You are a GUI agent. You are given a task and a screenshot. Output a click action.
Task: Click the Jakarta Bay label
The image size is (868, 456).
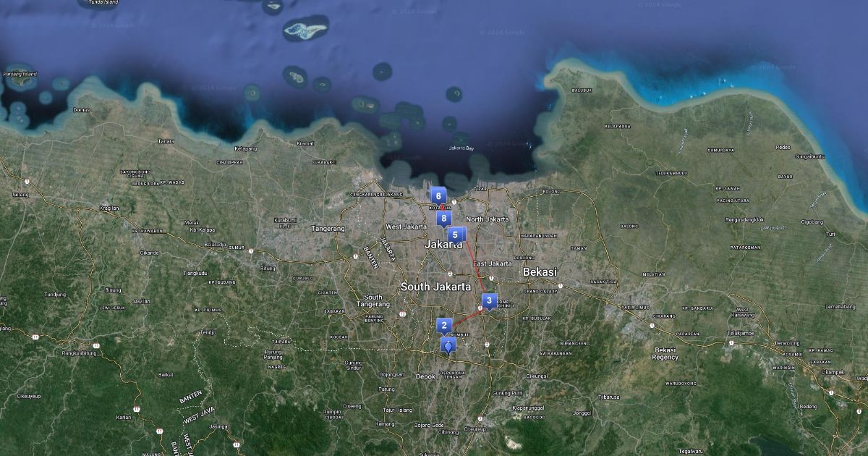[x=461, y=148]
